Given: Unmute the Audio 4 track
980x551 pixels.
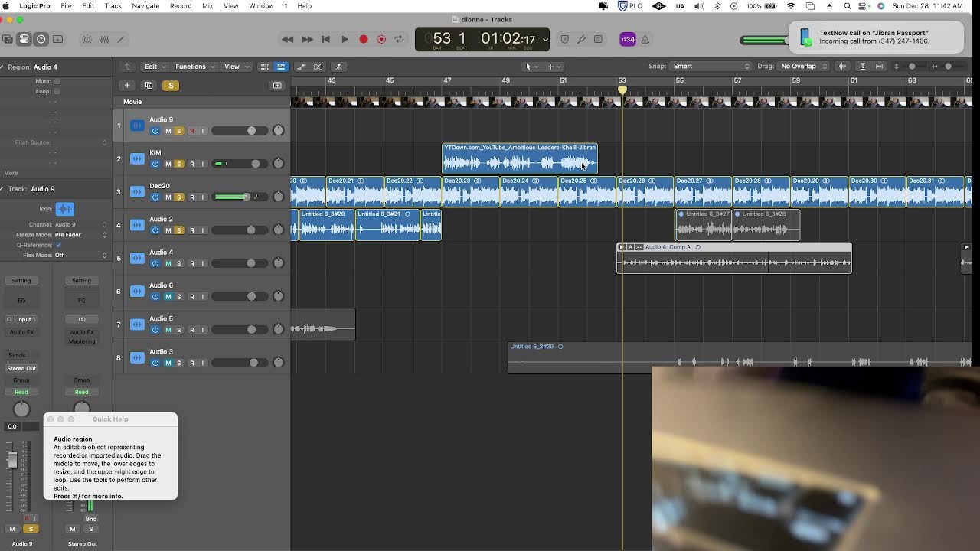Looking at the screenshot, I should [x=168, y=263].
